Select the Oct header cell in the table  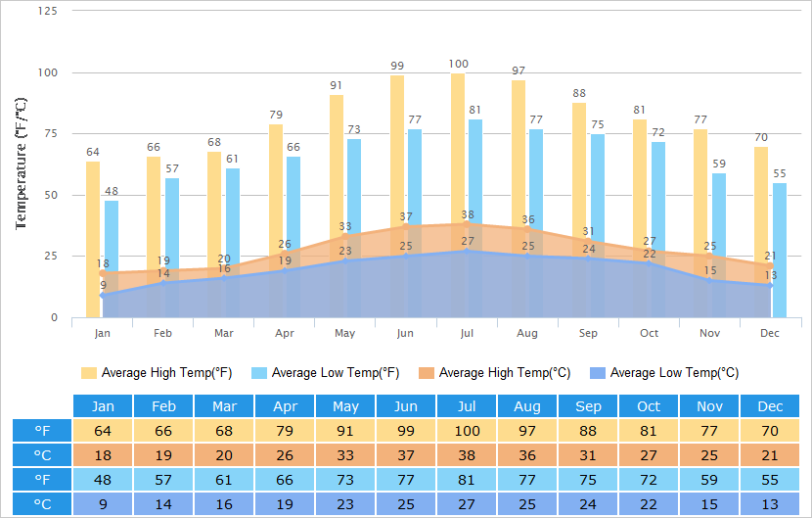(x=649, y=406)
